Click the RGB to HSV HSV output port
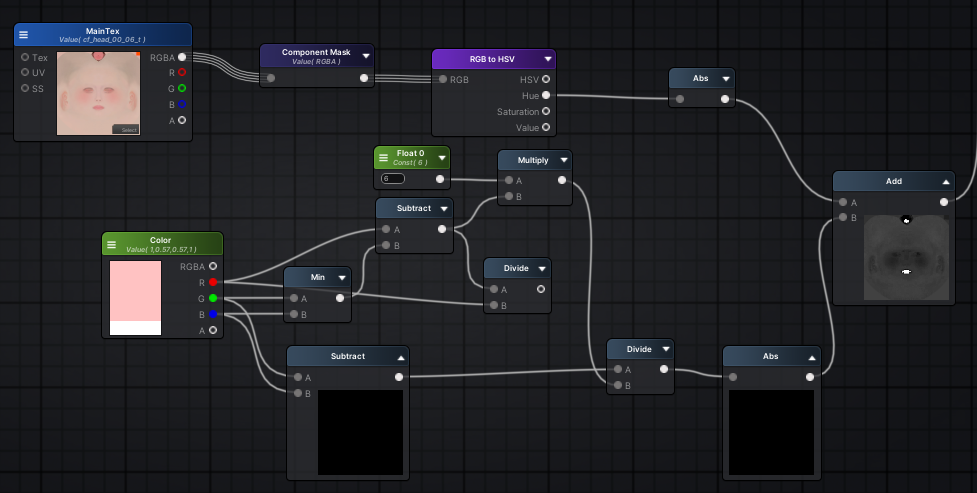This screenshot has height=493, width=977. (x=546, y=79)
